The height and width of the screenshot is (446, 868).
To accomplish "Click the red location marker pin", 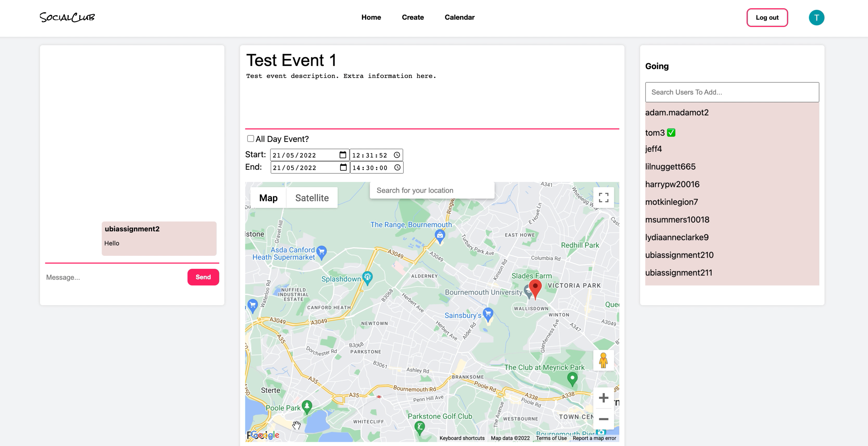I will [x=535, y=289].
